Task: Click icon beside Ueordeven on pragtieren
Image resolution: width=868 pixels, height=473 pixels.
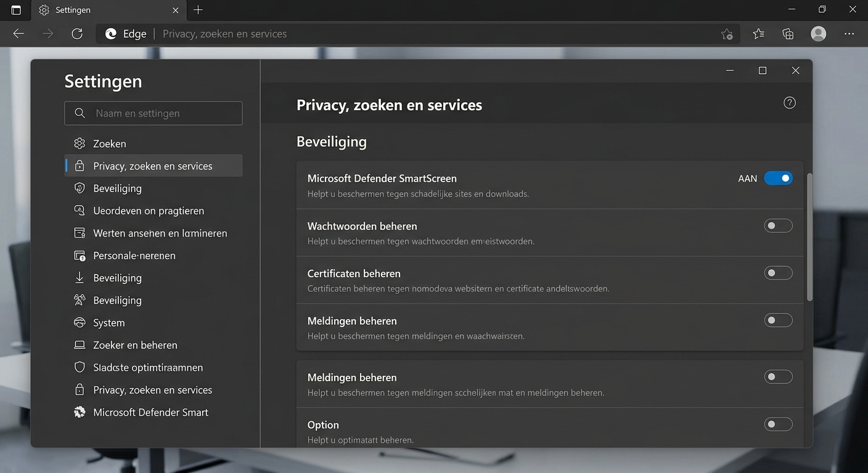Action: [80, 211]
